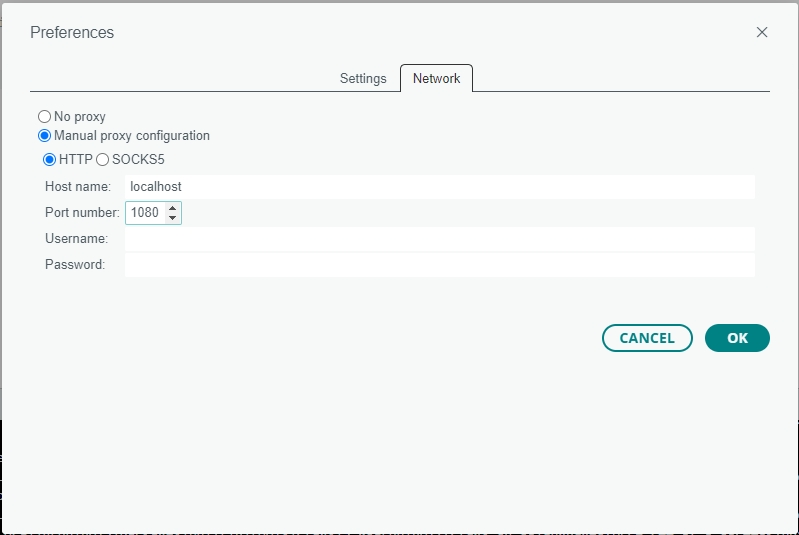Switch to the Settings tab

363,78
